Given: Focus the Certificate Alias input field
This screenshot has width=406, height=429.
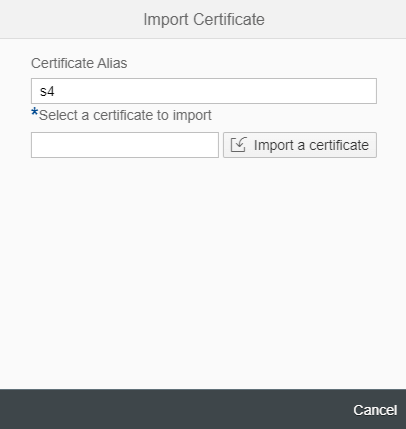Looking at the screenshot, I should pos(204,91).
